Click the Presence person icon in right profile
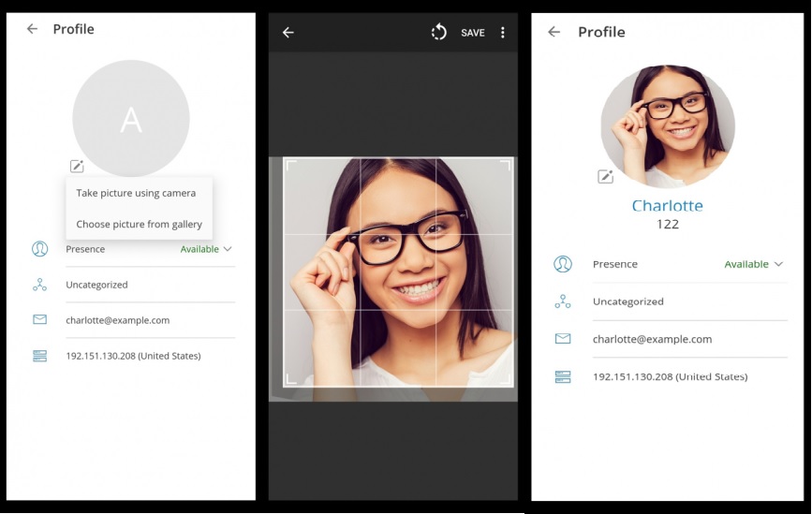The width and height of the screenshot is (812, 514). tap(563, 264)
